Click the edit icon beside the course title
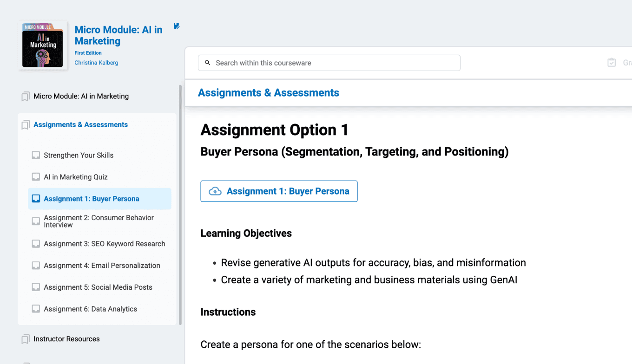The image size is (632, 364). (x=177, y=26)
